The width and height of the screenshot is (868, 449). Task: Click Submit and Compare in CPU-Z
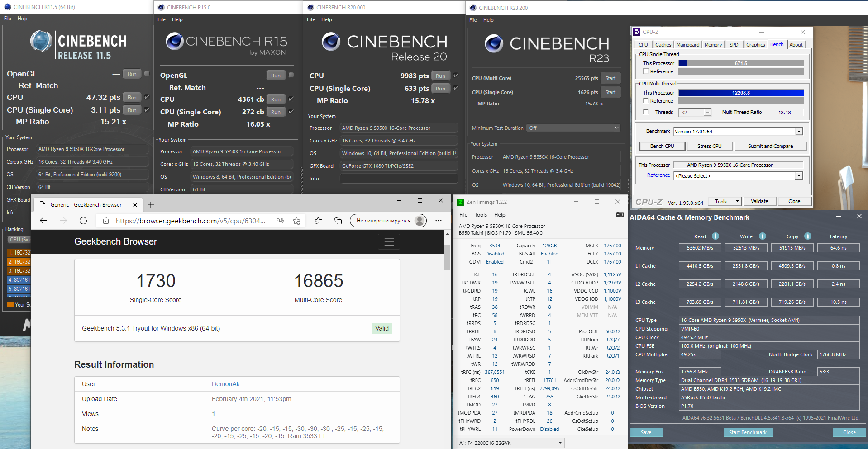click(x=770, y=146)
